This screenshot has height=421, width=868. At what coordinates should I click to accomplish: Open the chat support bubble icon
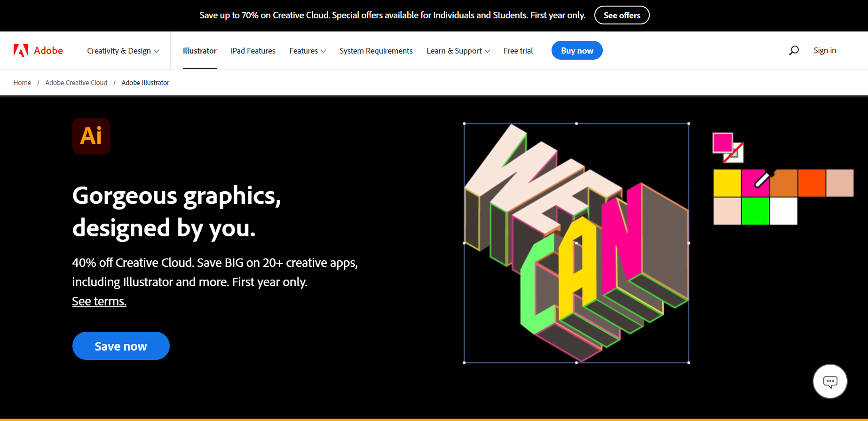(830, 382)
